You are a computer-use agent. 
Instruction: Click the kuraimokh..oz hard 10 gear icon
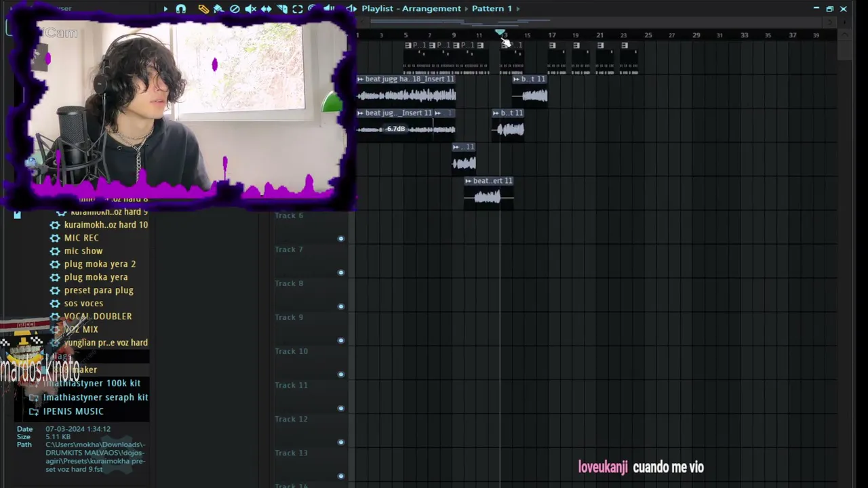pyautogui.click(x=55, y=225)
